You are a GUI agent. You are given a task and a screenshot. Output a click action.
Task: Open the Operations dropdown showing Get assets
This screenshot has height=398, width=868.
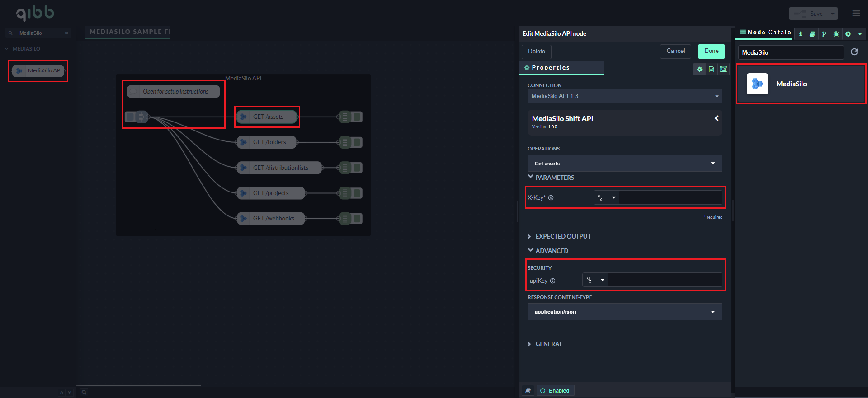tap(624, 164)
